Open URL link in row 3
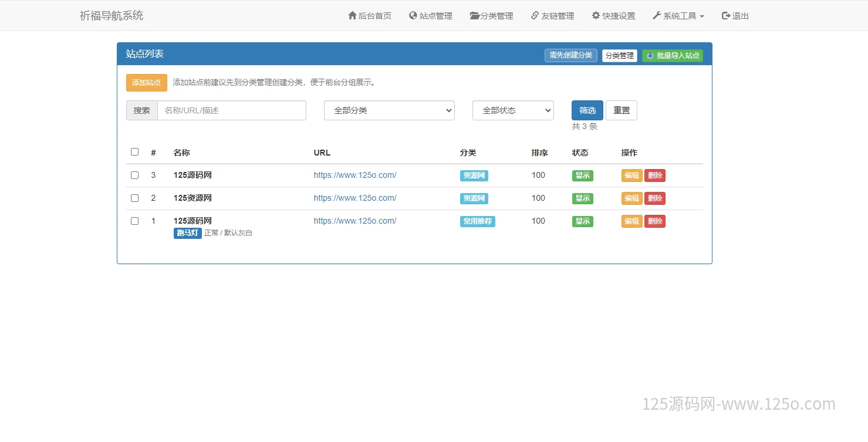The image size is (868, 442). pos(355,175)
